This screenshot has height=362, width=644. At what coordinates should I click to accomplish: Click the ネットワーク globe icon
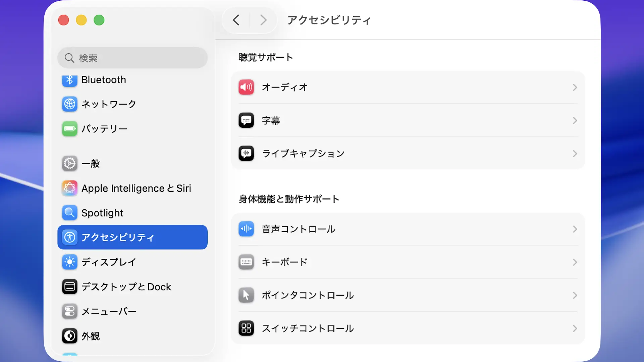coord(69,104)
